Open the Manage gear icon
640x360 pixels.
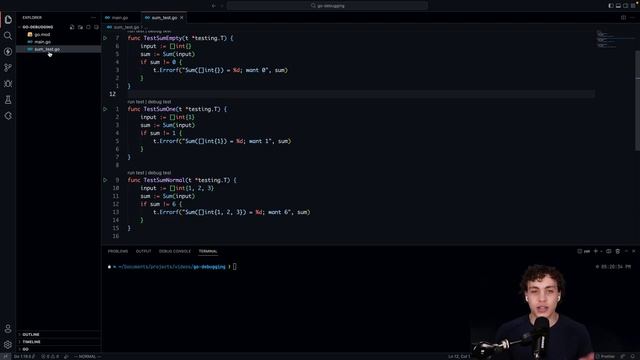8,344
